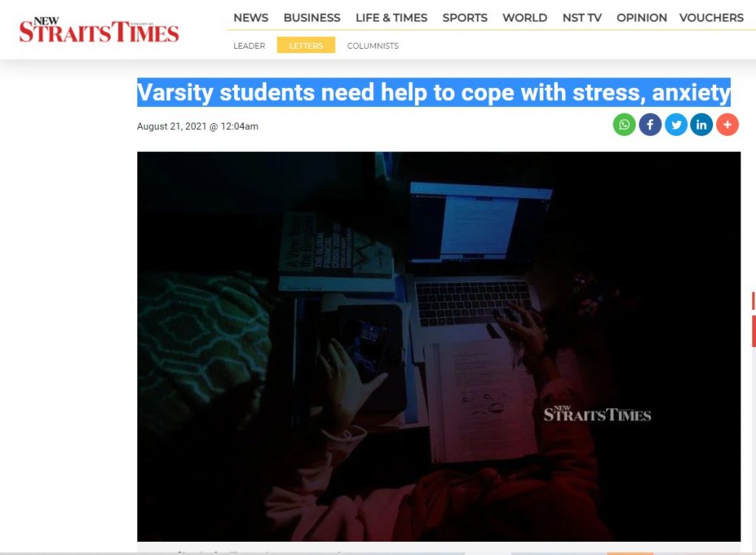Open the LIFE & TIMES section
This screenshot has width=756, height=555.
391,18
